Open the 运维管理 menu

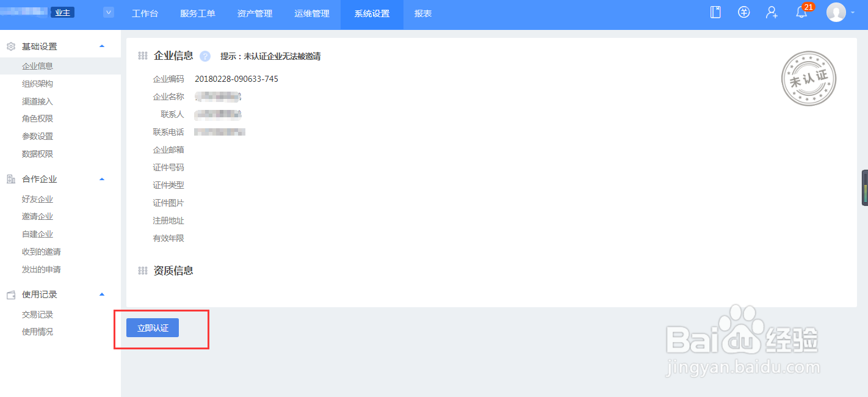(311, 13)
